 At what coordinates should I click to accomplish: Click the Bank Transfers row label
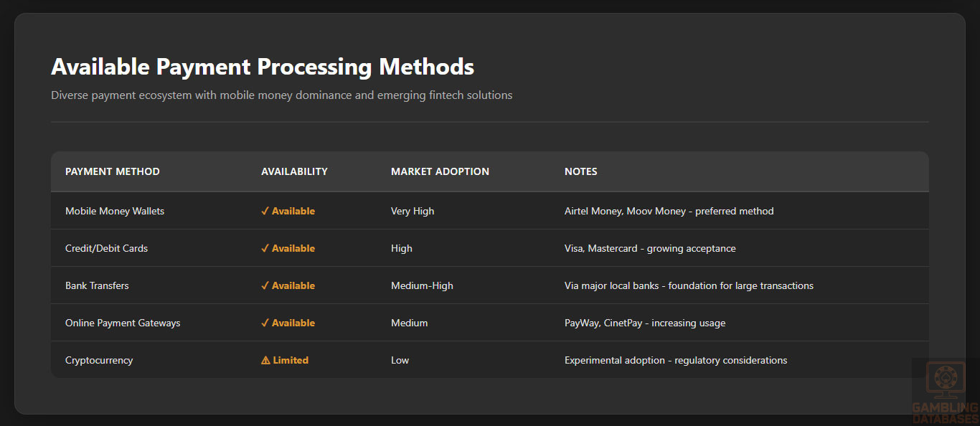[x=97, y=285]
